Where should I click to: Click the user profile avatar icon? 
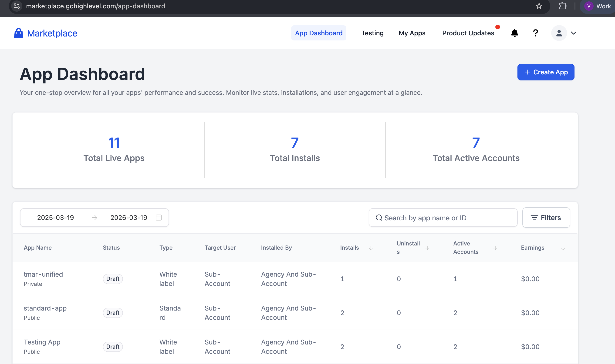pos(559,33)
